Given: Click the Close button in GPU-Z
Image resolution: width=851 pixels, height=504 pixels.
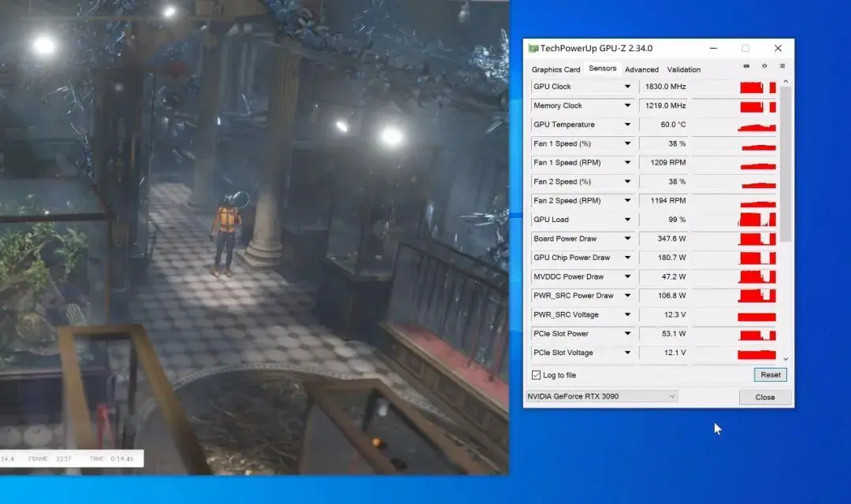Looking at the screenshot, I should click(x=765, y=397).
